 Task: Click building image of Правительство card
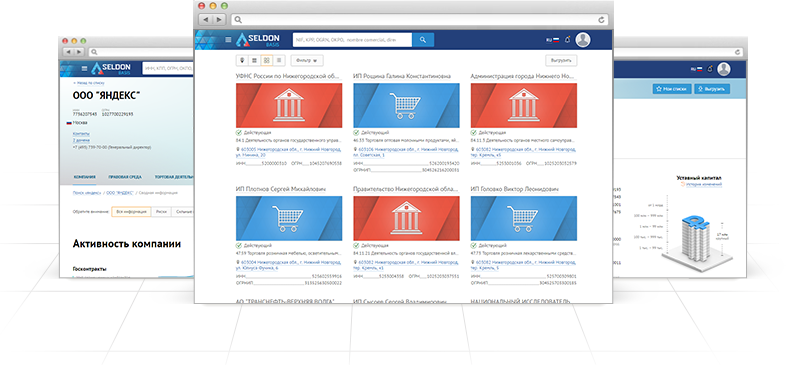pos(407,218)
